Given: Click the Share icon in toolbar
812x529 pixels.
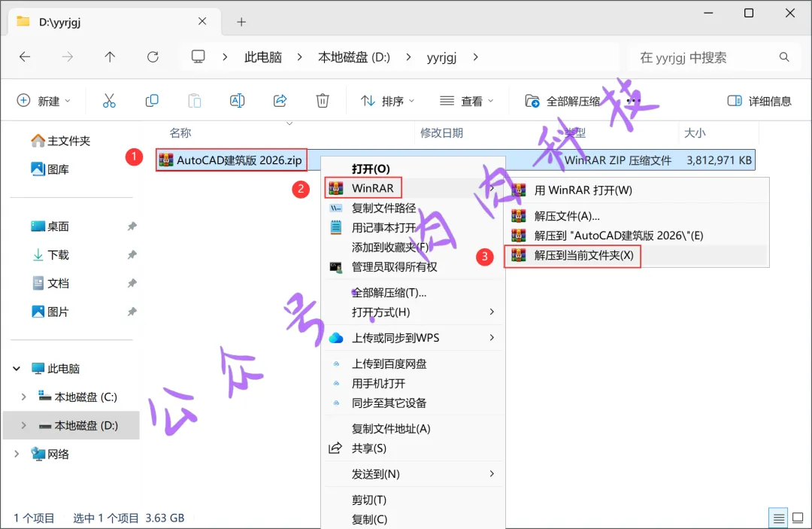Looking at the screenshot, I should coord(280,101).
